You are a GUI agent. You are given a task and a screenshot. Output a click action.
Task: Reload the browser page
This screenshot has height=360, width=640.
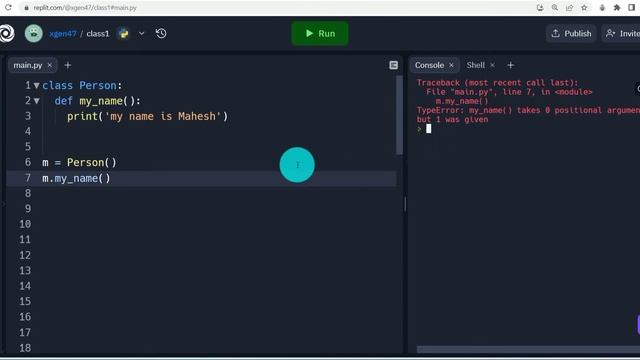(x=8, y=7)
